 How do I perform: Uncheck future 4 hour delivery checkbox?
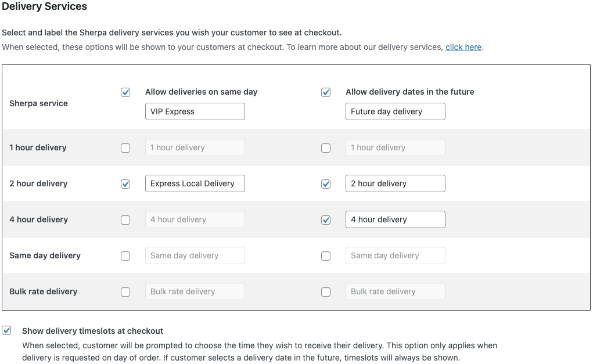click(x=326, y=220)
